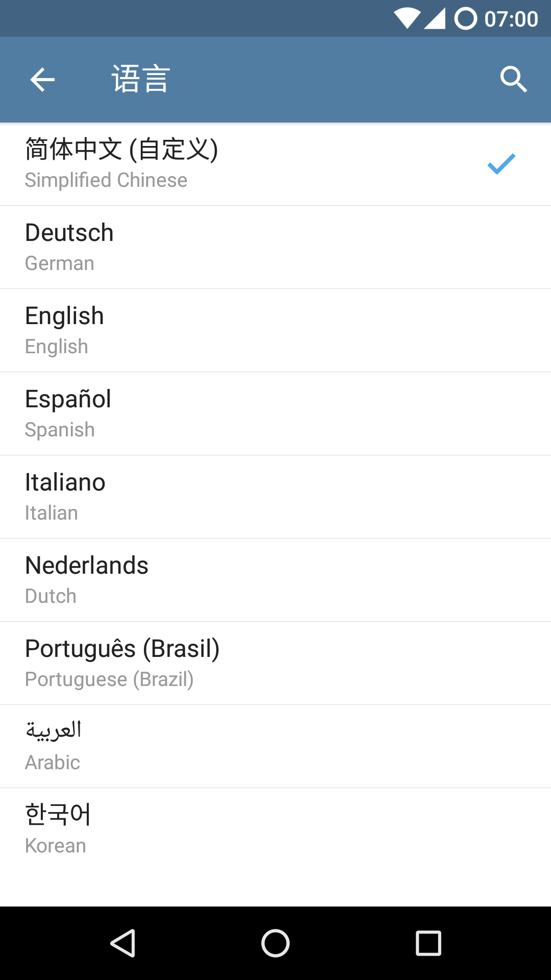551x980 pixels.
Task: Tap the Android back navigation triangle
Action: tap(123, 943)
